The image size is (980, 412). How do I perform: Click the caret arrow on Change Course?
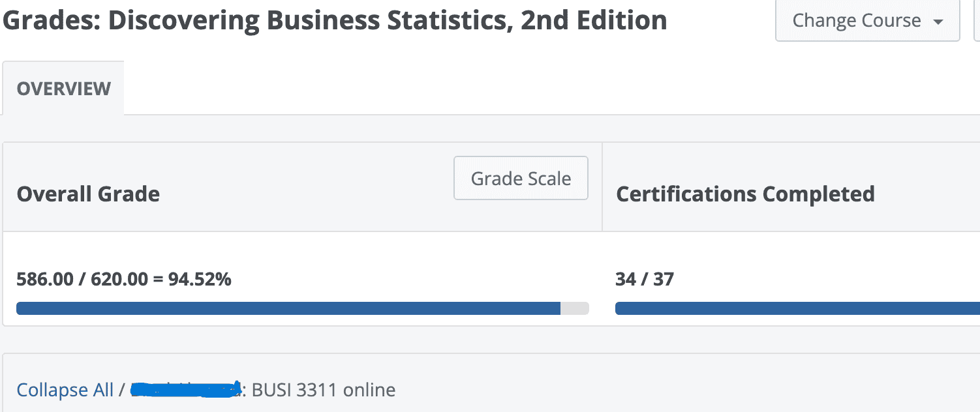click(938, 20)
